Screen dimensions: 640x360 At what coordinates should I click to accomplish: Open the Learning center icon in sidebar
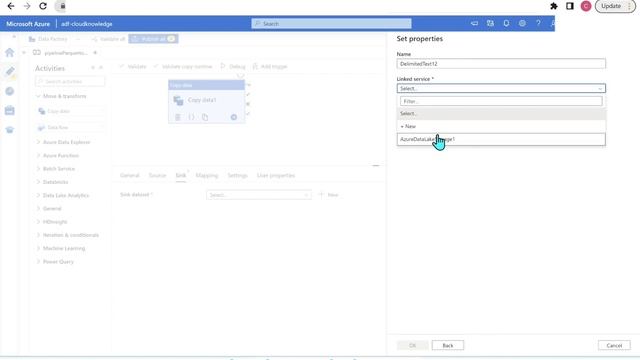point(10,130)
